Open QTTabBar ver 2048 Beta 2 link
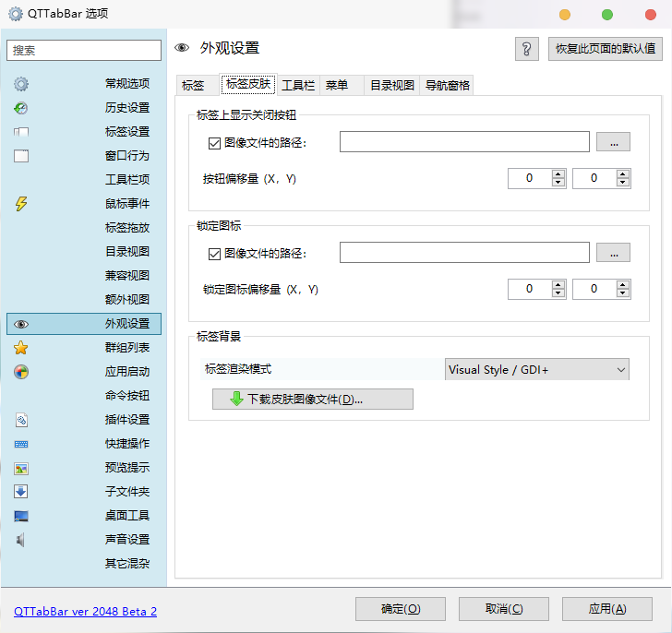672x633 pixels. [x=85, y=611]
